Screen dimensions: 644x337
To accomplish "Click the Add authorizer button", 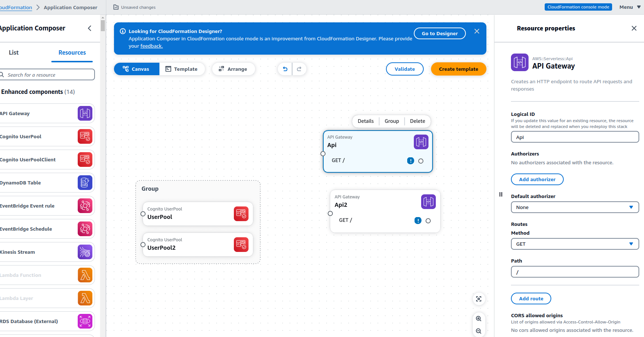I will (537, 179).
